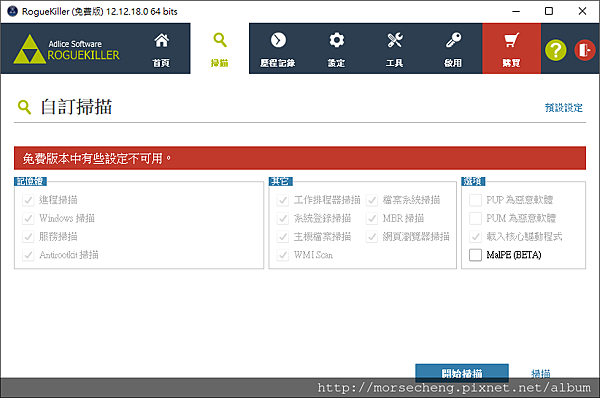Toggle PUP 為惡意軟體 checkbox

(475, 200)
